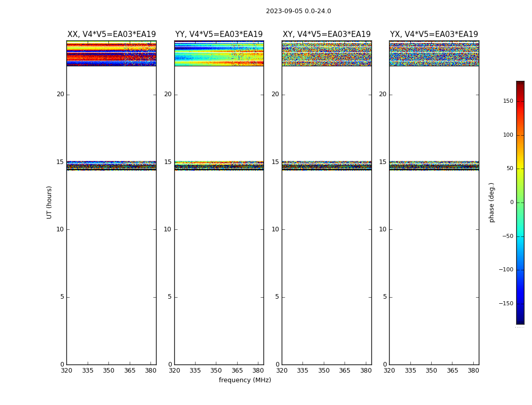Click the 380 frequency tick under YX panel
The height and width of the screenshot is (405, 532).
coord(473,371)
